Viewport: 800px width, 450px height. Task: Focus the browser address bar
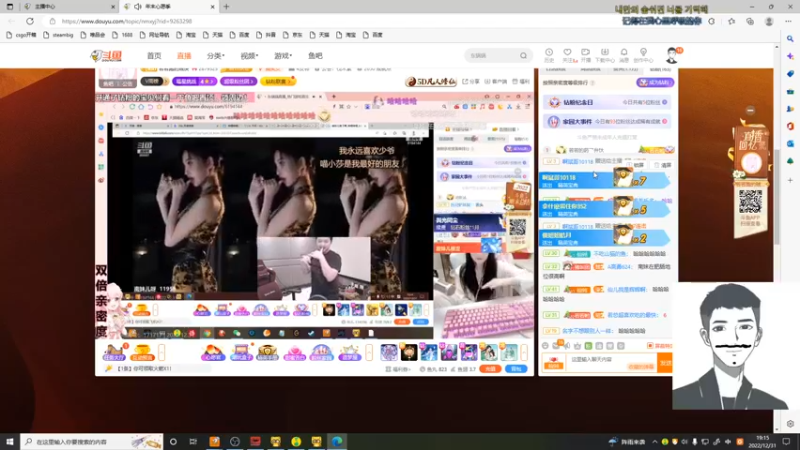coord(327,21)
